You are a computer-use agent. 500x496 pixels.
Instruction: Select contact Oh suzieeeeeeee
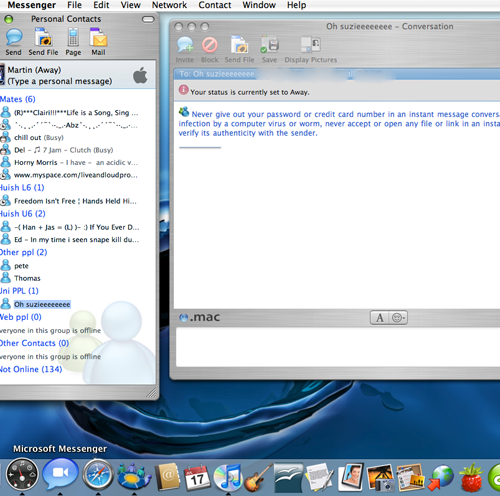(x=42, y=304)
